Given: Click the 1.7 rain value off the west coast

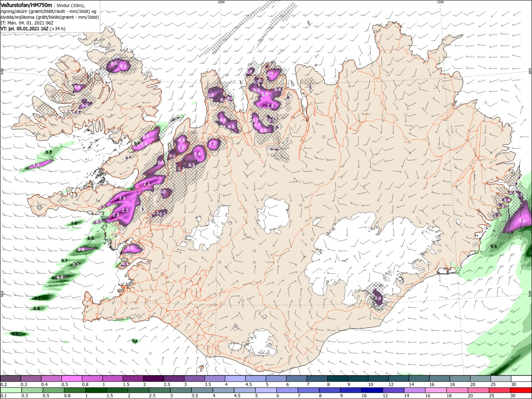Looking at the screenshot, I should pos(37,298).
